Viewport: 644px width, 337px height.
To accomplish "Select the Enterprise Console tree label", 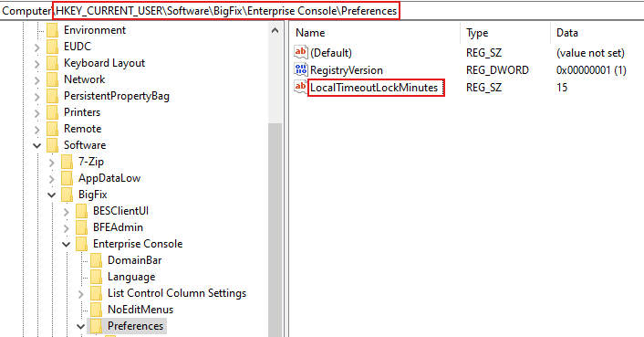I will (x=138, y=244).
